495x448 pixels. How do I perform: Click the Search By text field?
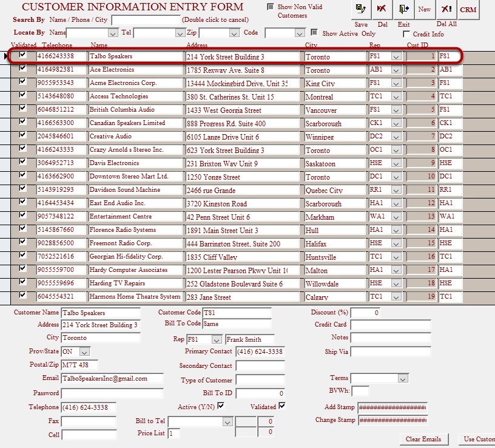pyautogui.click(x=146, y=20)
